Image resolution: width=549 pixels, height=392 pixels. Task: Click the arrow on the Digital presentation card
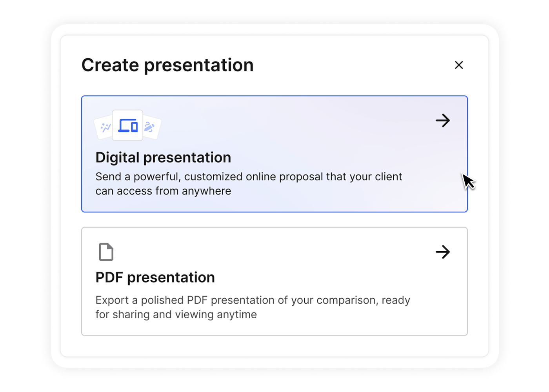(443, 120)
